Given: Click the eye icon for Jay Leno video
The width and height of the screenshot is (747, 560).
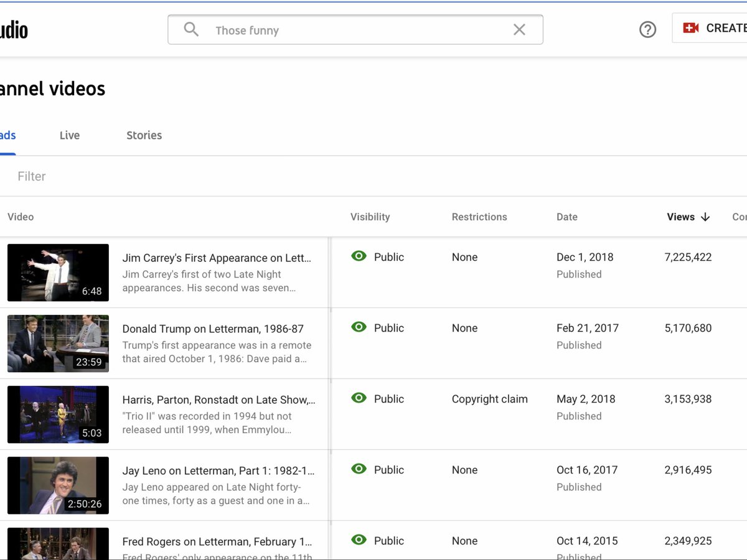Looking at the screenshot, I should click(359, 469).
